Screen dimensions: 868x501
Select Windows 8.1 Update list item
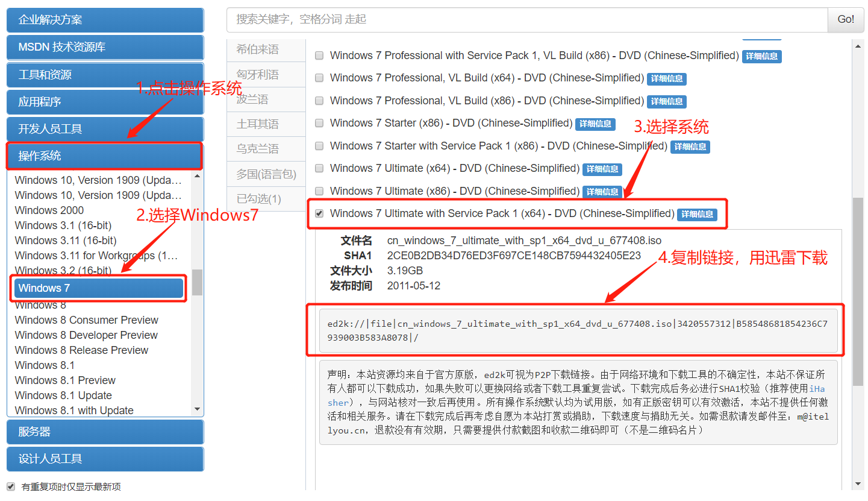click(63, 395)
